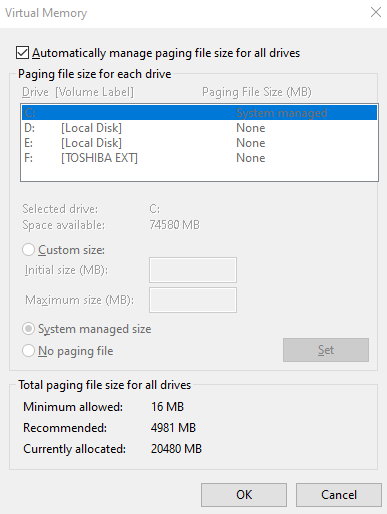Choose the System managed size option
This screenshot has height=514, width=387.
(x=28, y=329)
